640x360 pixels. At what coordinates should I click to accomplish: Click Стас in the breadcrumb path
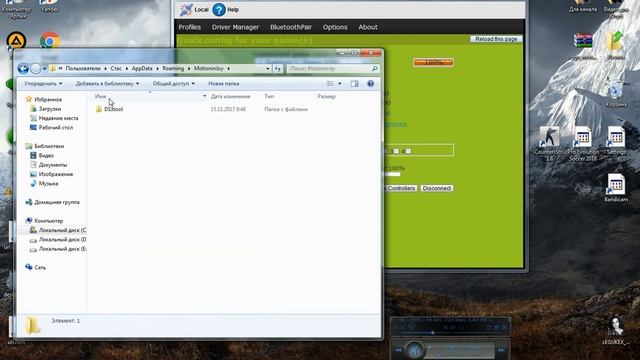pos(116,69)
